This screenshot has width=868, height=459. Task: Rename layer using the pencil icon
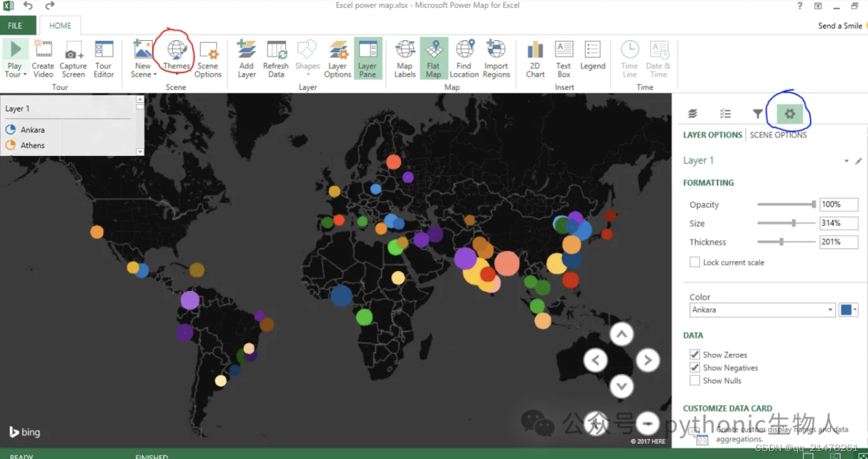click(x=858, y=161)
